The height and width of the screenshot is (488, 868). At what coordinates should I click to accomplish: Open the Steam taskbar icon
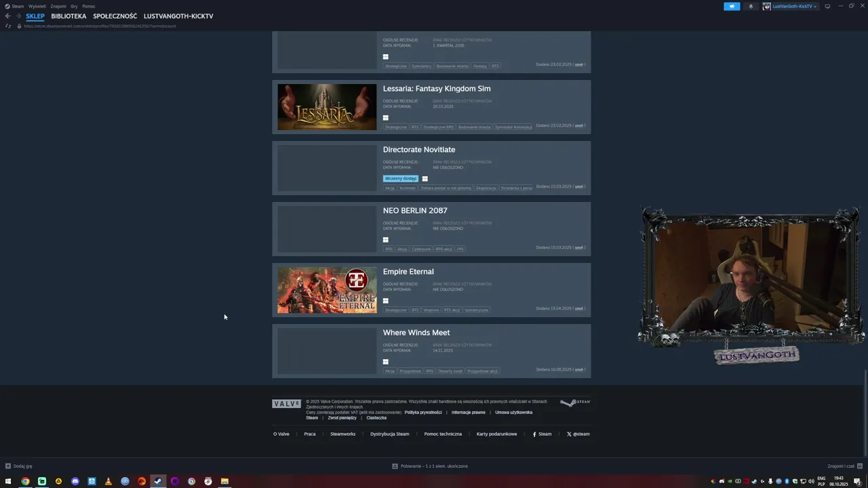point(158,481)
